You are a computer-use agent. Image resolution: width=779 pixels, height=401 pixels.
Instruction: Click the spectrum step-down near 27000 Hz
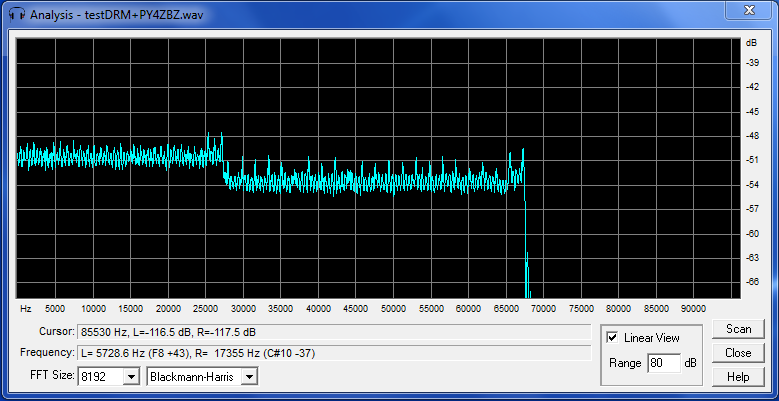(x=223, y=165)
